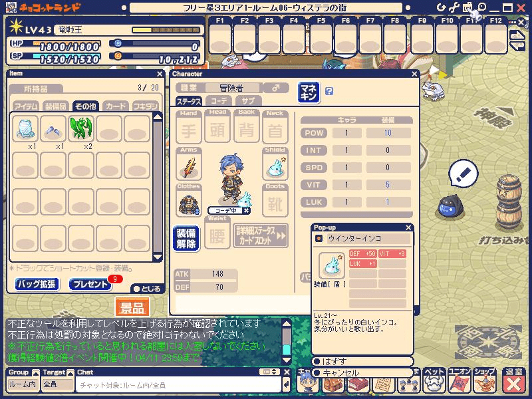Image resolution: width=532 pixels, height=399 pixels.
Task: Expand the Group selector arrow
Action: pos(36,372)
